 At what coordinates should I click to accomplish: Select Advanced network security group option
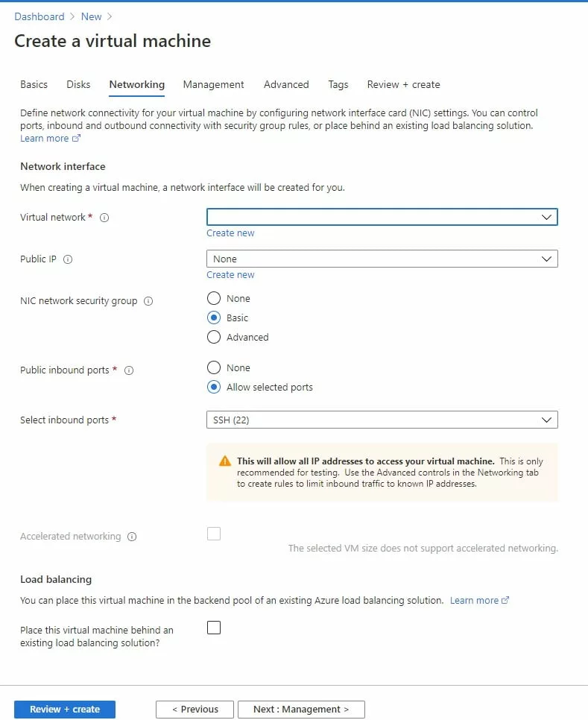pos(214,337)
